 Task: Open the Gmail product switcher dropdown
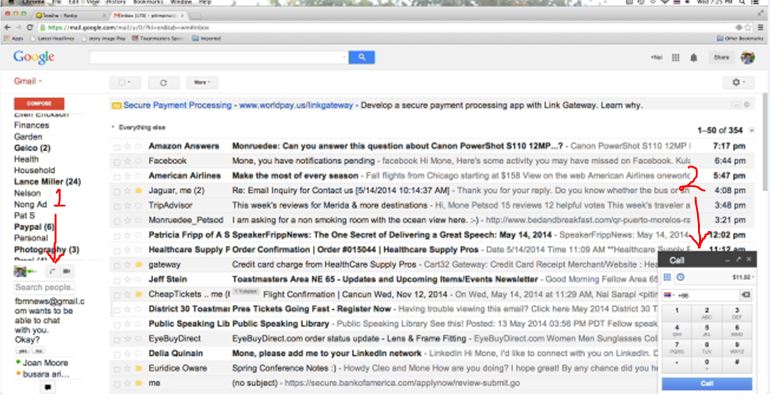click(27, 81)
